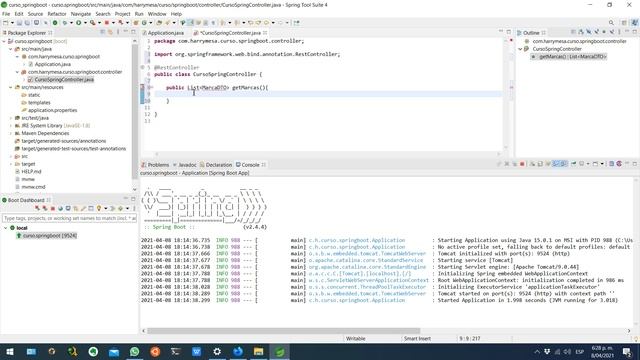The image size is (640, 360).
Task: Collapse the src/main/resources folder
Action: click(x=11, y=87)
